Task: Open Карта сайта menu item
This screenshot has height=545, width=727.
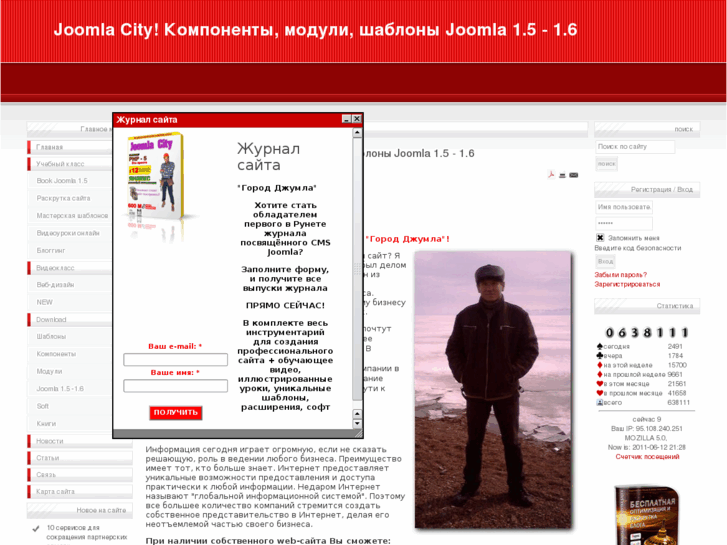Action: click(x=80, y=491)
